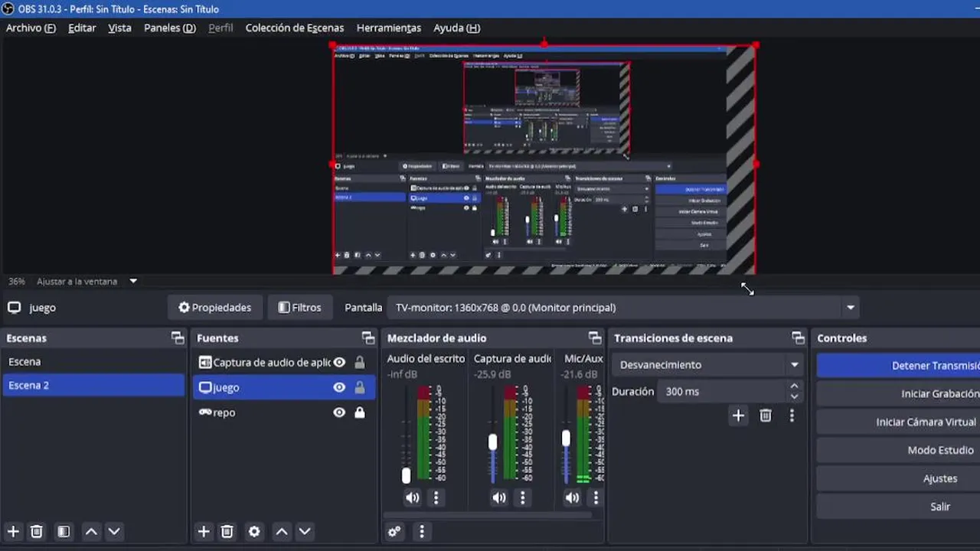The image size is (980, 551).
Task: Open the Archivo menu
Action: [x=31, y=28]
